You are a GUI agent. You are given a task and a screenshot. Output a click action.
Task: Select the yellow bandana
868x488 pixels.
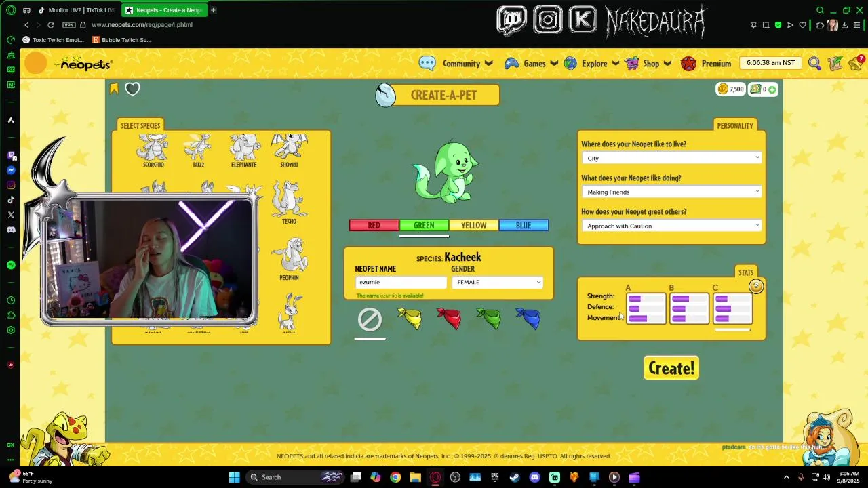410,319
